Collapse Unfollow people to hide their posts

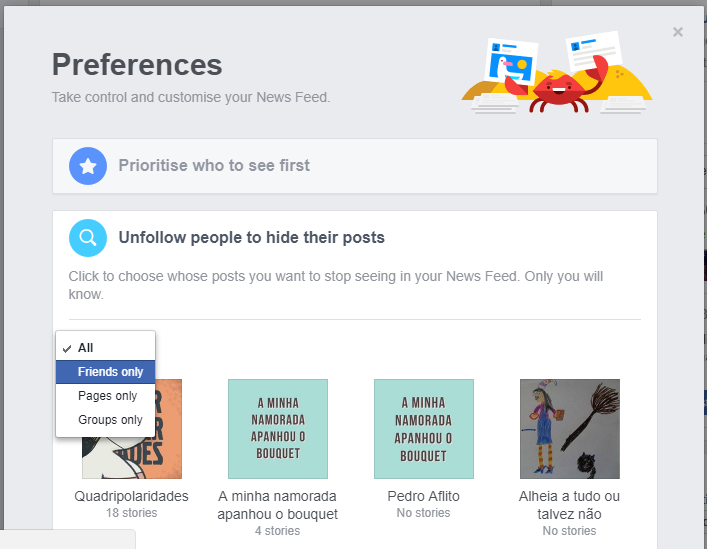click(x=251, y=238)
